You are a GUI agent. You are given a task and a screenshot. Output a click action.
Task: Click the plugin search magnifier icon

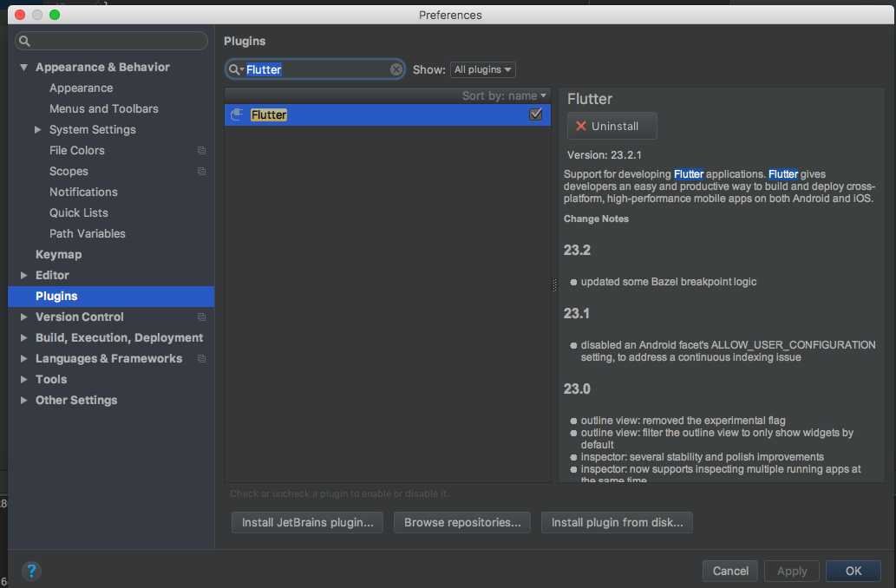(235, 69)
